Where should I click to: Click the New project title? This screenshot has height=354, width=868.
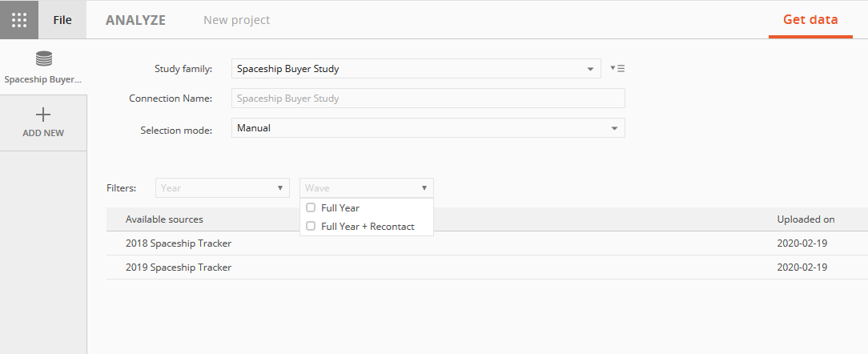[237, 20]
